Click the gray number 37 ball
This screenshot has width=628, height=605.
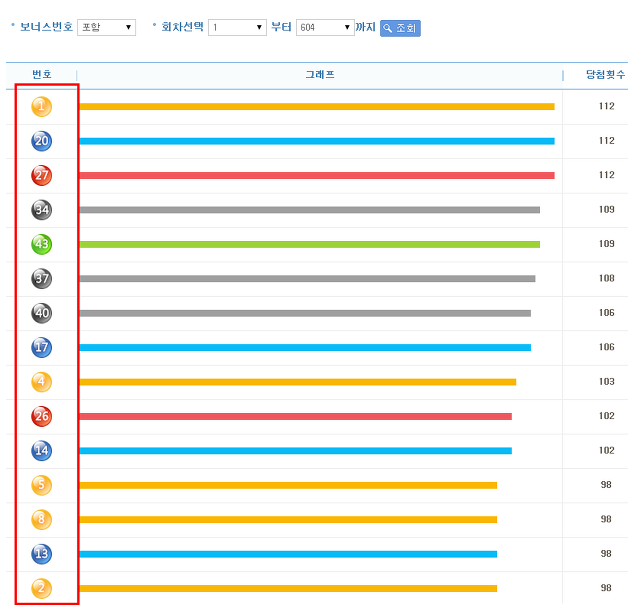coord(42,279)
